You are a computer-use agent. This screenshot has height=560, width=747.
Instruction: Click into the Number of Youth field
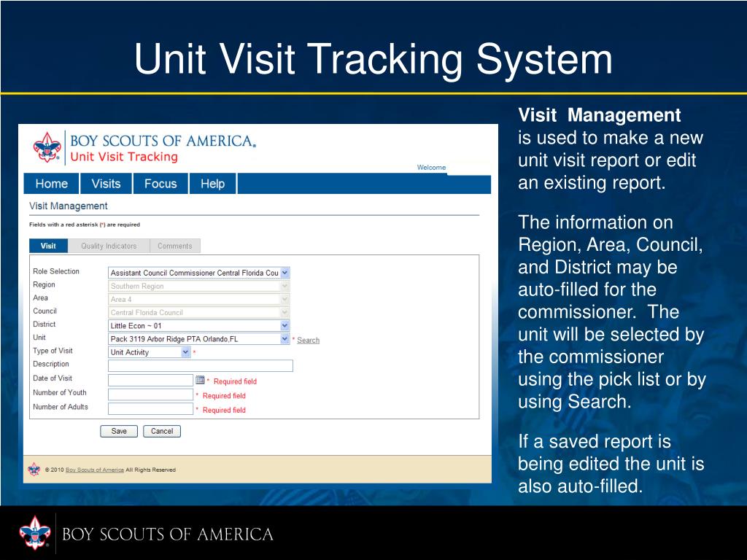click(150, 394)
